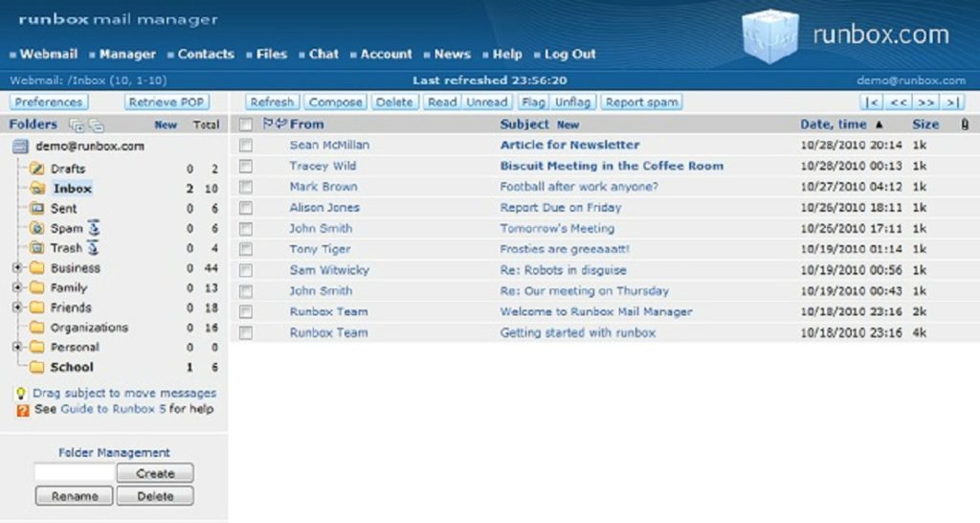Open the Contacts menu in top navigation
Screen dimensions: 980x523
point(205,55)
